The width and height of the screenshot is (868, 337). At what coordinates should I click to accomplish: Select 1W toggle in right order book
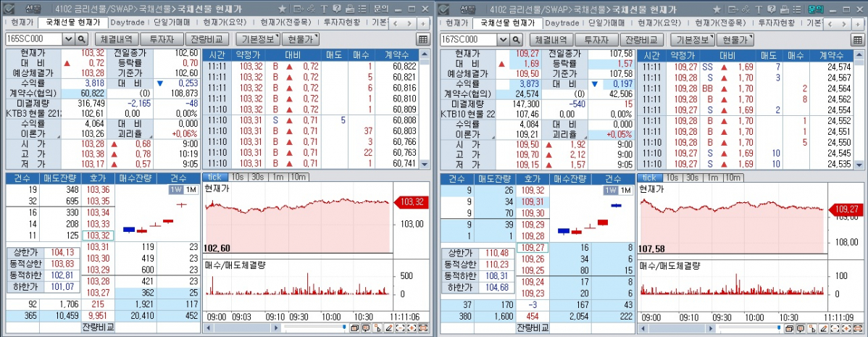pyautogui.click(x=611, y=189)
